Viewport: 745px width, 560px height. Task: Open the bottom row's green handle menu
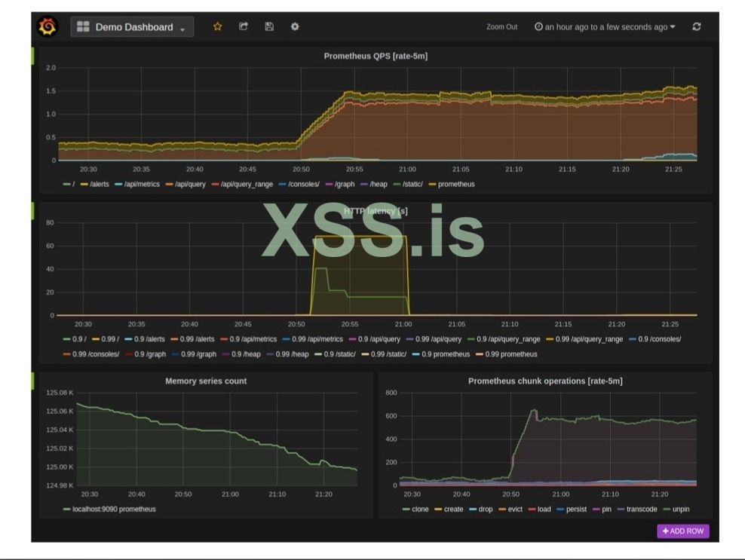32,381
